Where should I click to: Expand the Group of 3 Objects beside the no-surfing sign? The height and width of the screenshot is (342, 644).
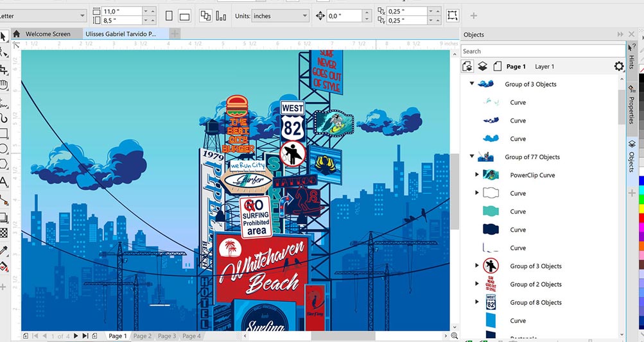click(477, 266)
